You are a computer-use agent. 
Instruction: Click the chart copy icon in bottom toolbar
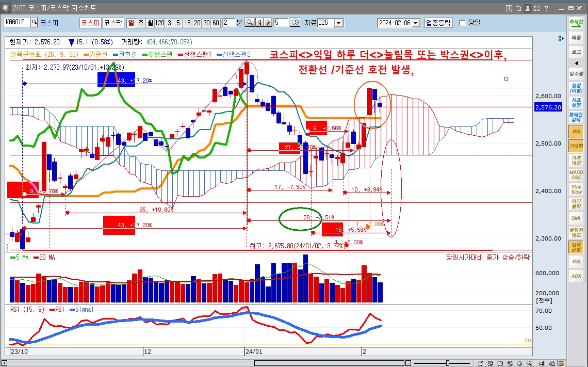click(551, 363)
